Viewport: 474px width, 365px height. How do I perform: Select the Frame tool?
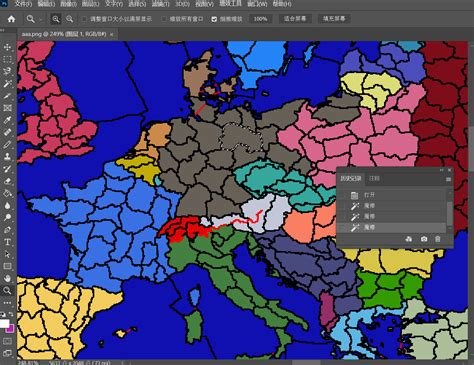tap(7, 108)
